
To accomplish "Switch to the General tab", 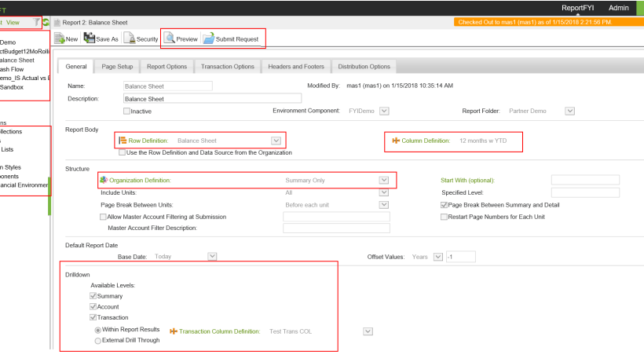I will click(x=76, y=67).
